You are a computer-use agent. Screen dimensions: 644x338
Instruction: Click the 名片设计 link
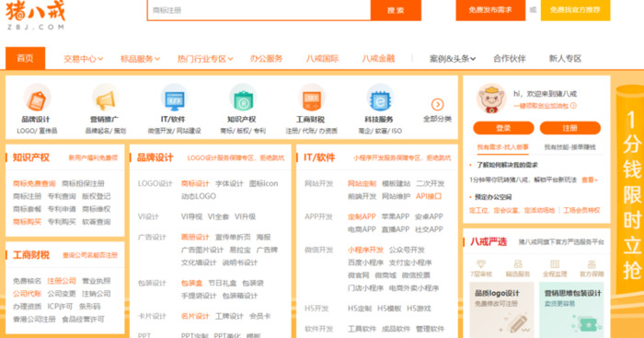[195, 316]
